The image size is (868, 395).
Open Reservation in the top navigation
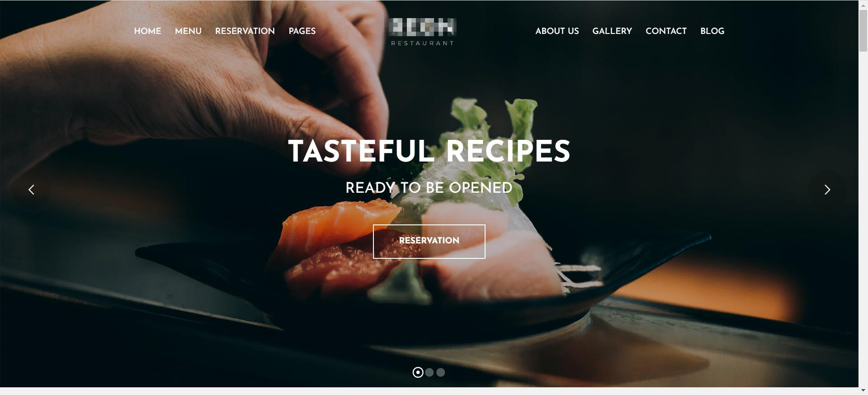click(245, 31)
